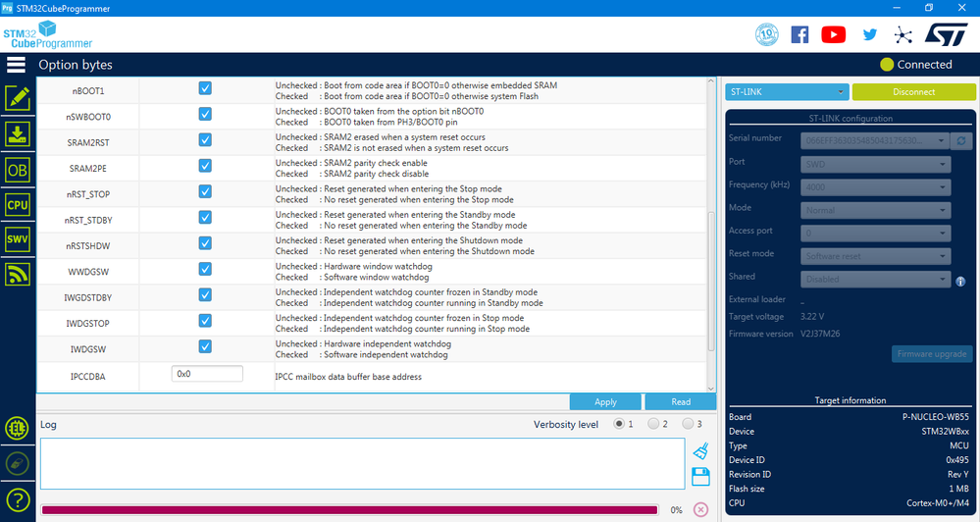The image size is (980, 522).
Task: Select verbosity level 3
Action: 688,424
